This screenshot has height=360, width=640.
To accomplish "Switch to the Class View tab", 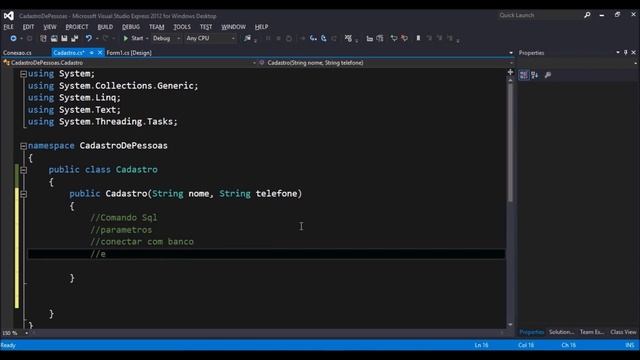I will pyautogui.click(x=623, y=332).
